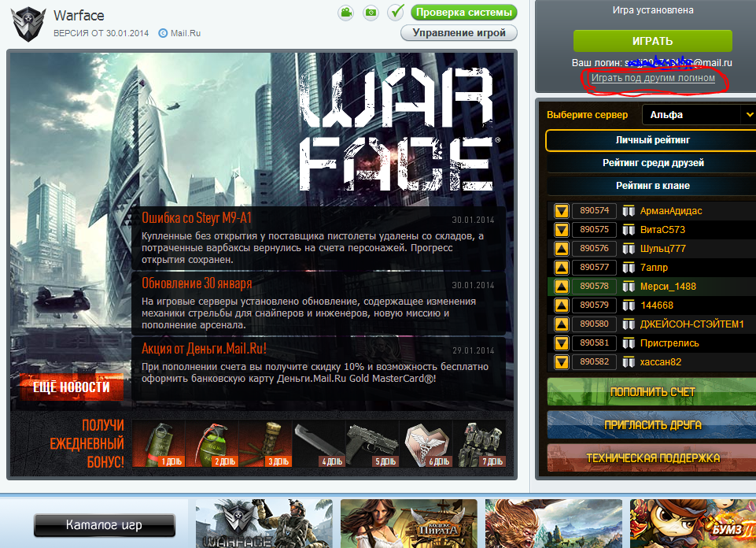Image resolution: width=756 pixels, height=548 pixels.
Task: Claim the day 5 pistol bonus
Action: click(373, 444)
